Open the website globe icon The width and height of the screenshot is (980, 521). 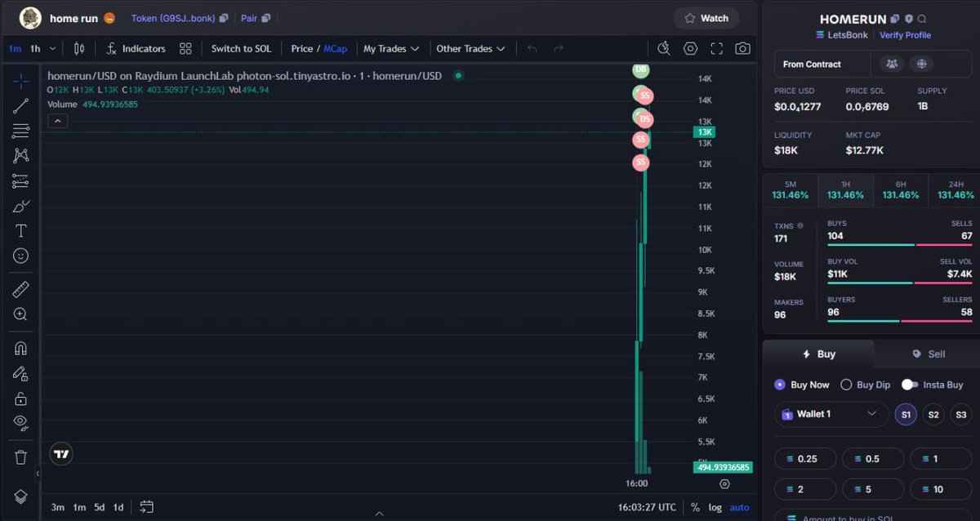(921, 64)
